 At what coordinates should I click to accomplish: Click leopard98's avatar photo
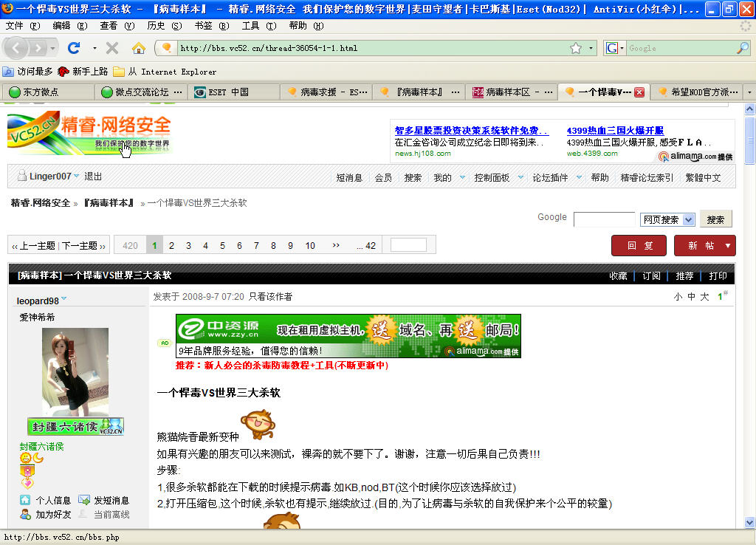[x=75, y=371]
